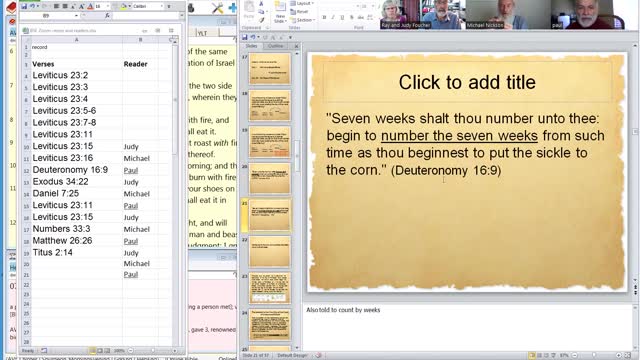Select cell 'Numbers 33:3' in Excel
Screen dimensions: 640x360
[x=76, y=229]
